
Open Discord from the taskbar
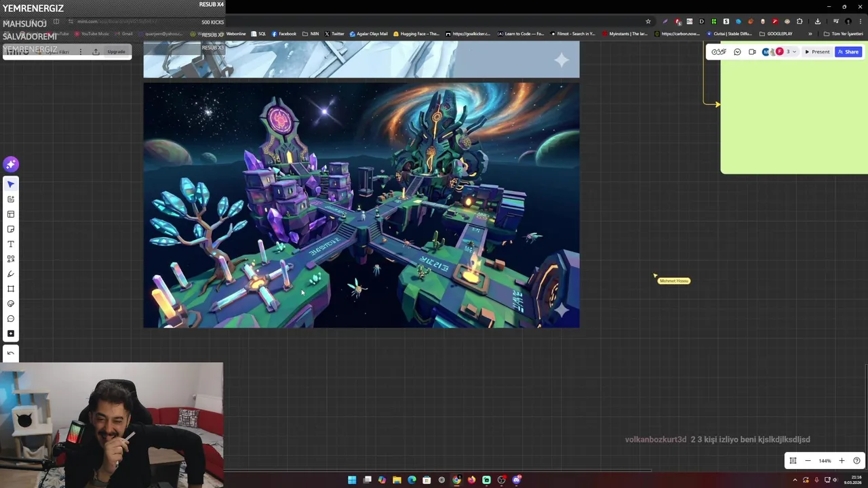[x=516, y=480]
